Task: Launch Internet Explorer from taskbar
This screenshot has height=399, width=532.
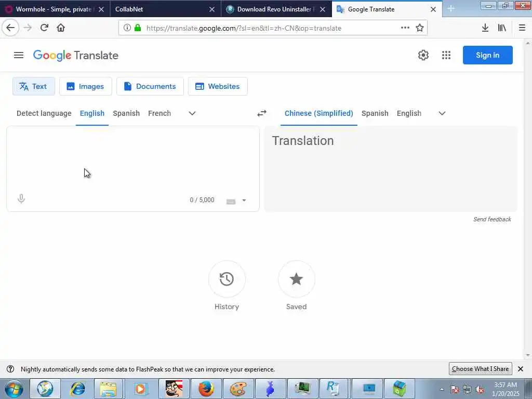Action: coord(77,389)
